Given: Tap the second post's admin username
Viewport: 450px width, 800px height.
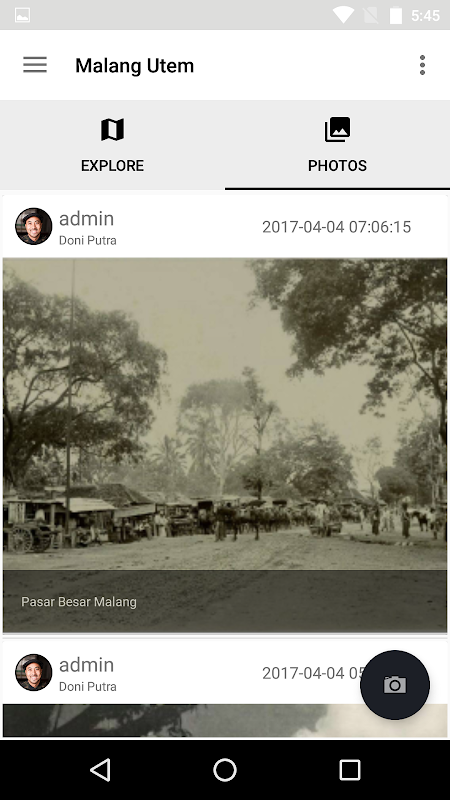Looking at the screenshot, I should point(86,665).
